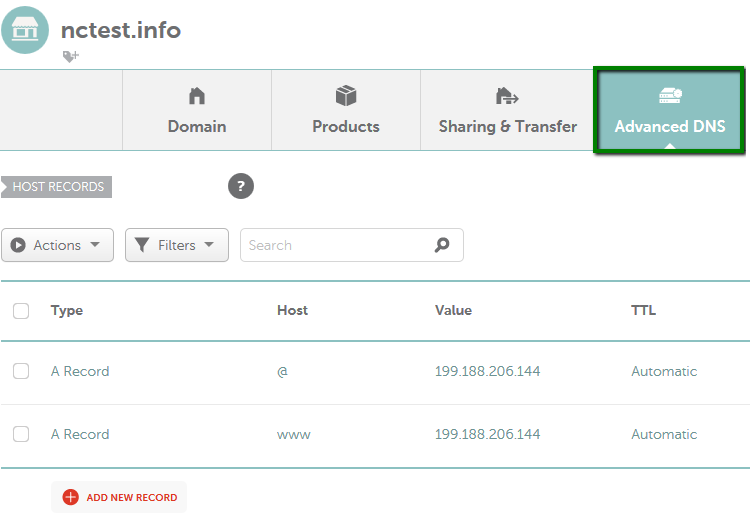The height and width of the screenshot is (523, 750).
Task: Open the Domain tab
Action: (197, 110)
